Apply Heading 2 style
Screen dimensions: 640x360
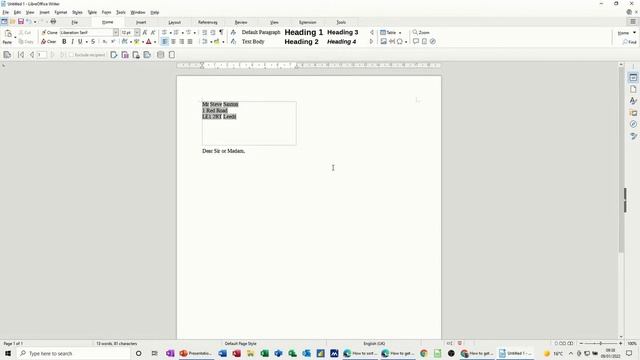point(301,42)
